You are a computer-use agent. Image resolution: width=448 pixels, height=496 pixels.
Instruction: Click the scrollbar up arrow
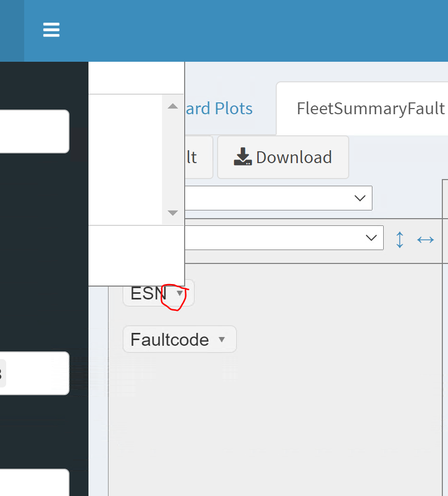(x=172, y=105)
